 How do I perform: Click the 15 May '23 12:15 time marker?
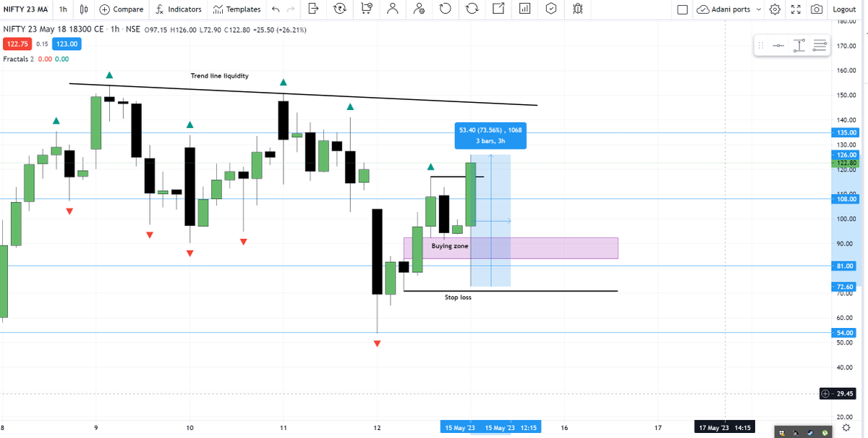[x=511, y=428]
